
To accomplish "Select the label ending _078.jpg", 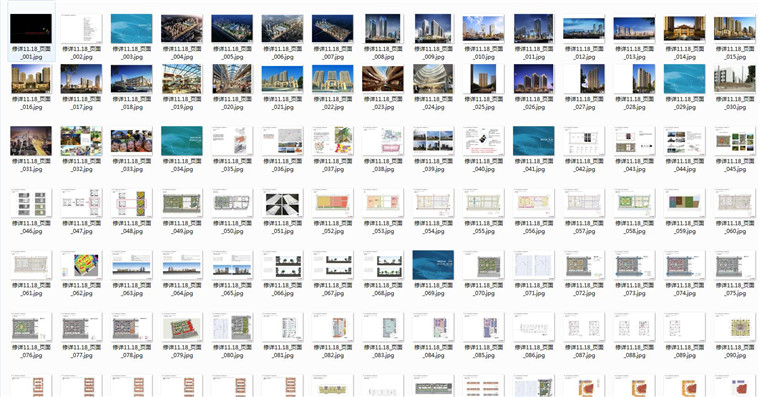I will [x=131, y=351].
